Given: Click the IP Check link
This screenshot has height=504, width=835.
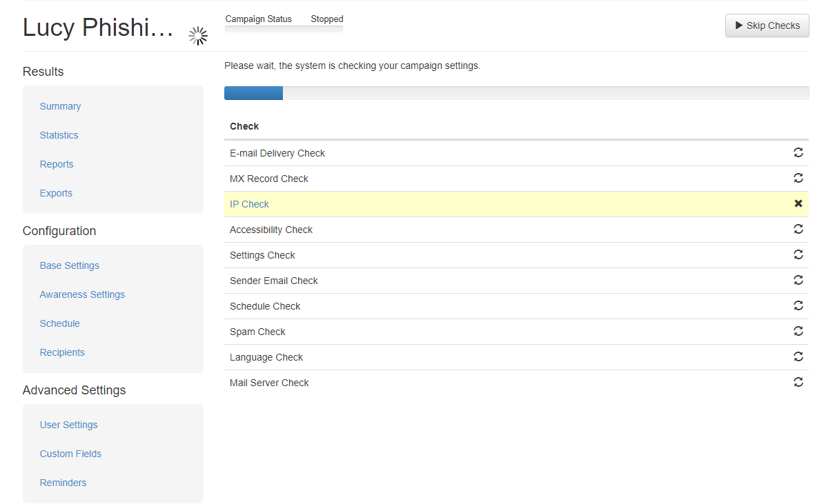Looking at the screenshot, I should [x=249, y=204].
